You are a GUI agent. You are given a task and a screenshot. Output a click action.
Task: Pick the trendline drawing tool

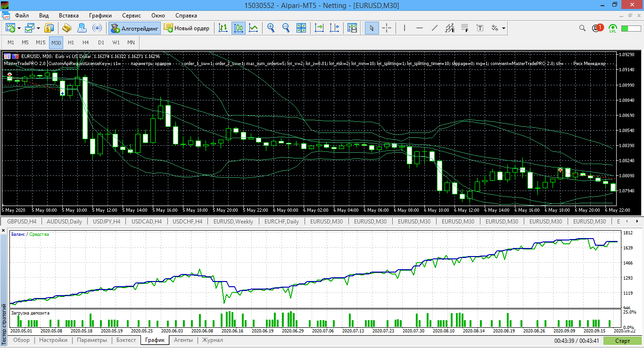coord(435,28)
